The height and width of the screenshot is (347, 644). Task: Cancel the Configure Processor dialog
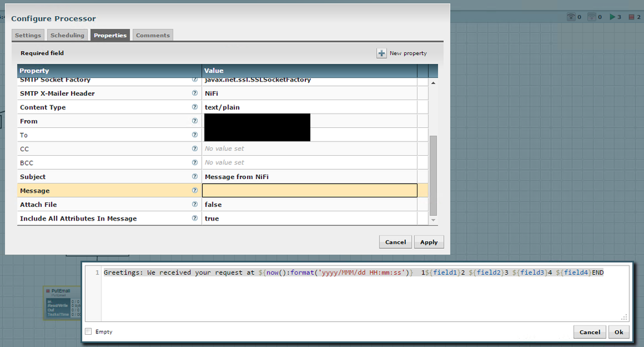tap(396, 242)
